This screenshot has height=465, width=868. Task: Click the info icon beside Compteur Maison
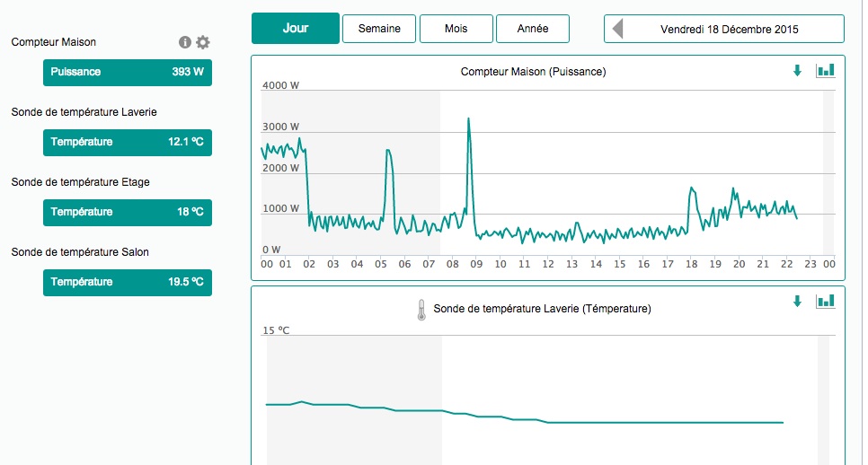185,42
